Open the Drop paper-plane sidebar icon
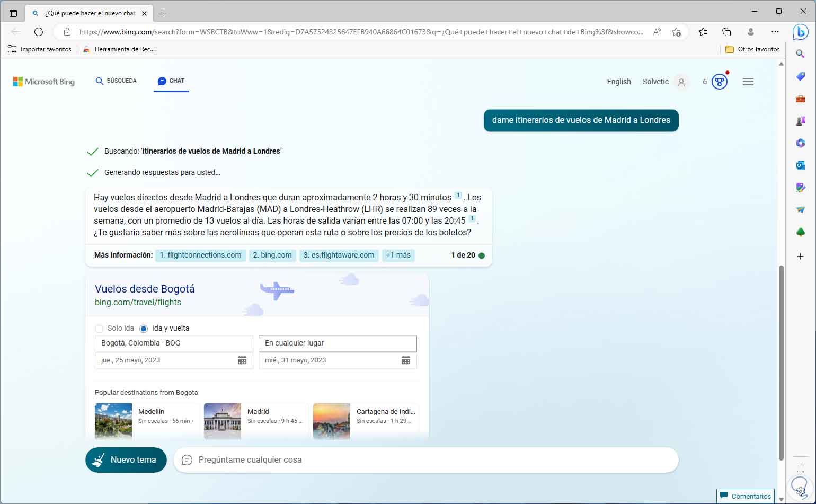 pos(800,210)
